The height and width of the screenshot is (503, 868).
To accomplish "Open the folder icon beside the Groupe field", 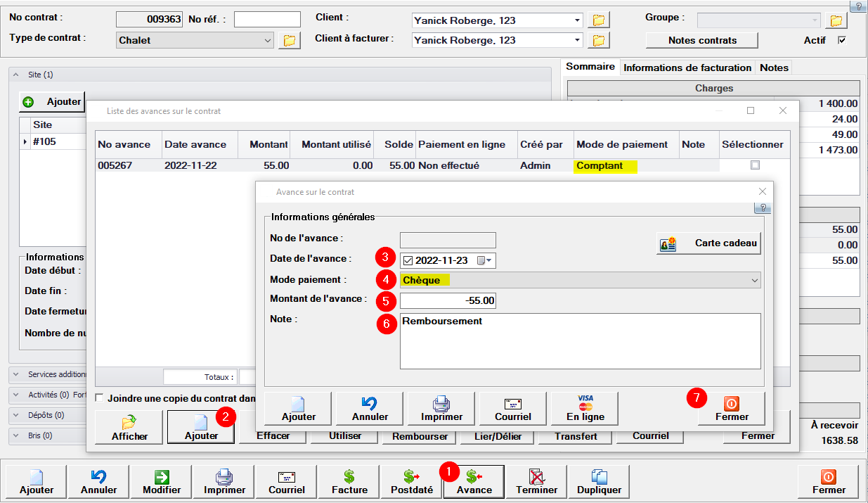I will pyautogui.click(x=836, y=20).
